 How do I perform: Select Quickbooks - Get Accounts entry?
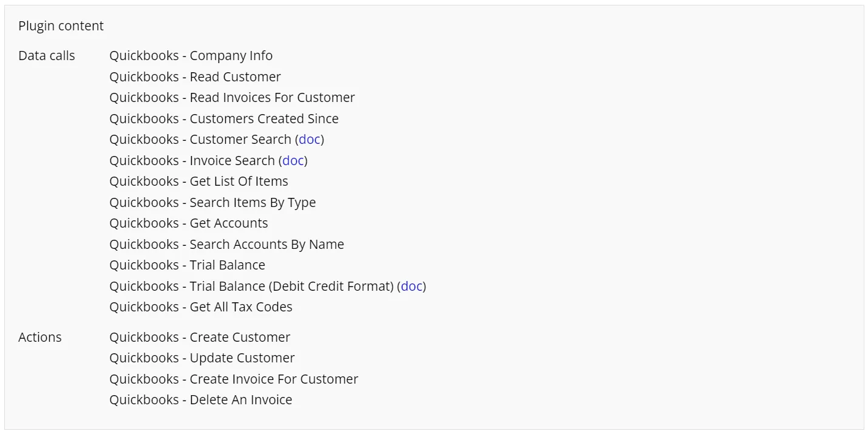[x=188, y=223]
